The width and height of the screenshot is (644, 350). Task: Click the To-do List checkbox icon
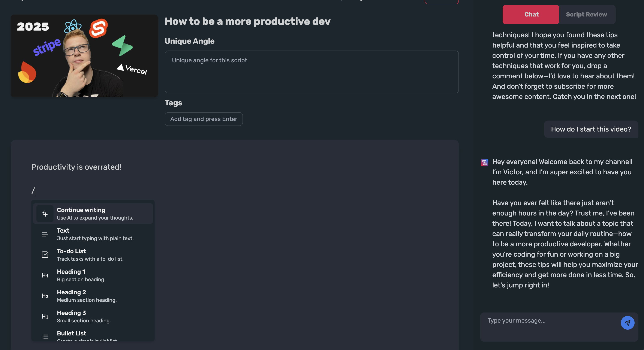click(45, 255)
